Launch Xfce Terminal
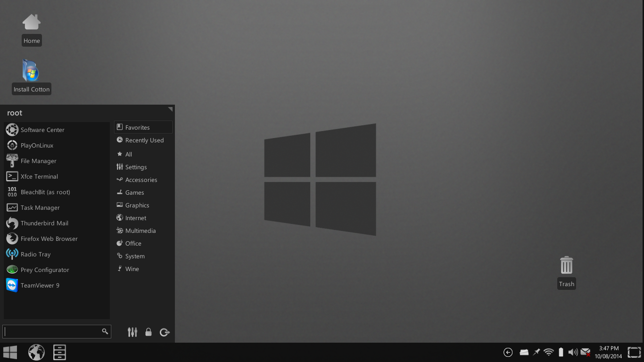The height and width of the screenshot is (362, 644). click(x=57, y=176)
